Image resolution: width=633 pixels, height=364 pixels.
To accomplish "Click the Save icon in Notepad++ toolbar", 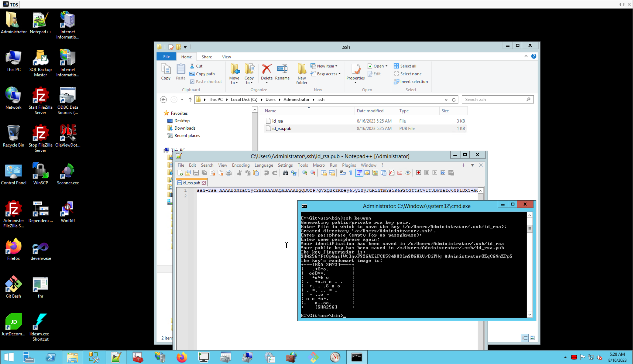I will tap(196, 173).
